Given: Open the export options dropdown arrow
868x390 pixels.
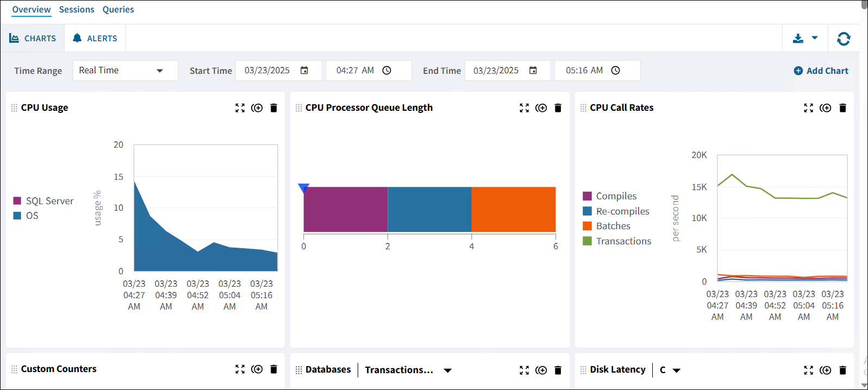Looking at the screenshot, I should click(815, 38).
